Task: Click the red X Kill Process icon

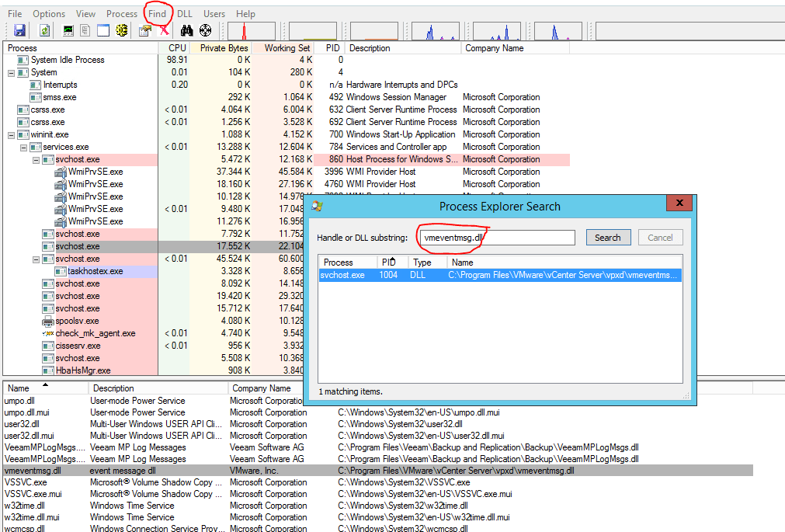Action: [x=164, y=30]
